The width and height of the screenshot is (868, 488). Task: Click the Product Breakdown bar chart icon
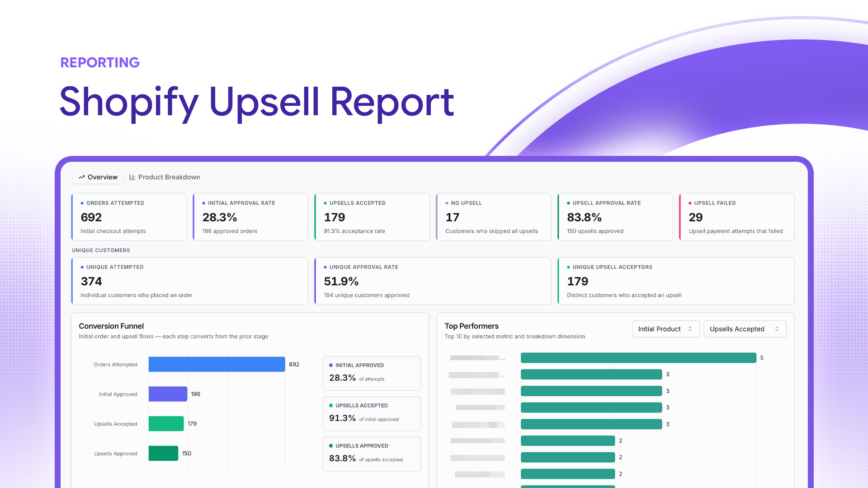(x=132, y=177)
